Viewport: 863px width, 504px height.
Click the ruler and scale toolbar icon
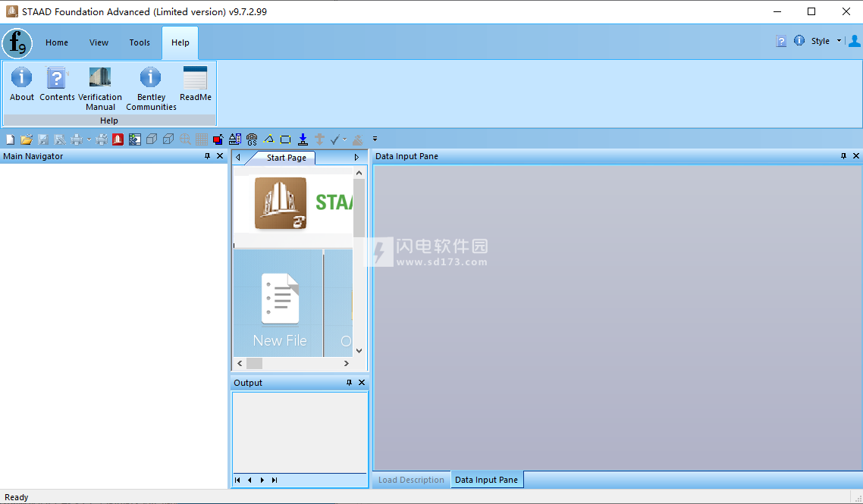point(235,139)
